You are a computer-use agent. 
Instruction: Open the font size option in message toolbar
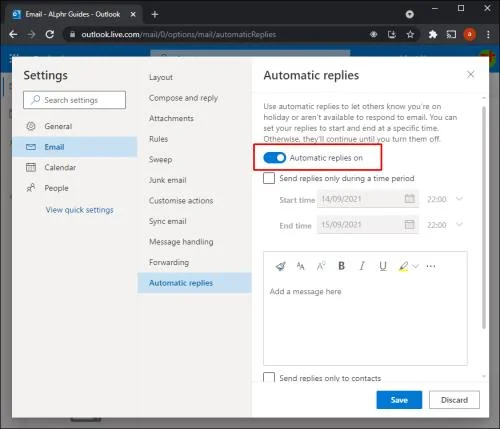click(300, 266)
